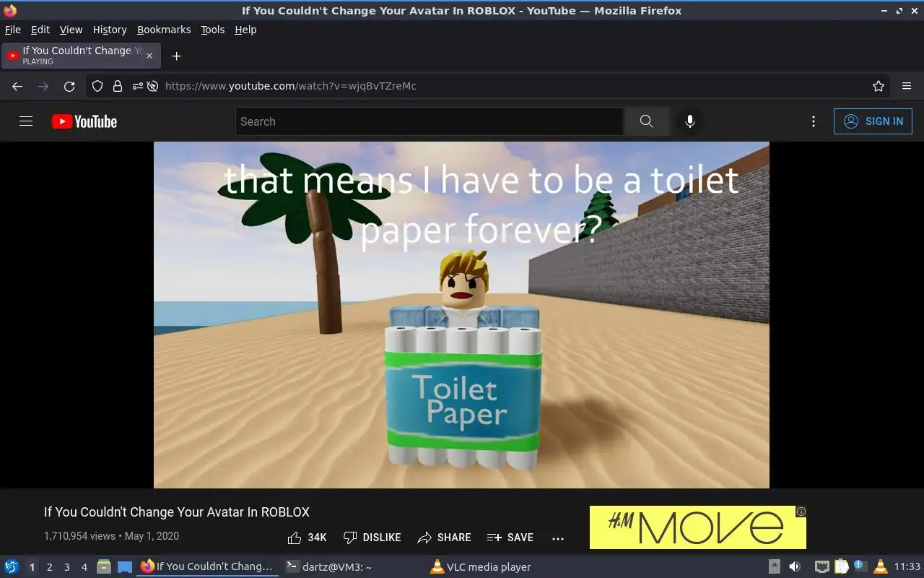Image resolution: width=924 pixels, height=578 pixels.
Task: Like the video (34K)
Action: tap(307, 538)
